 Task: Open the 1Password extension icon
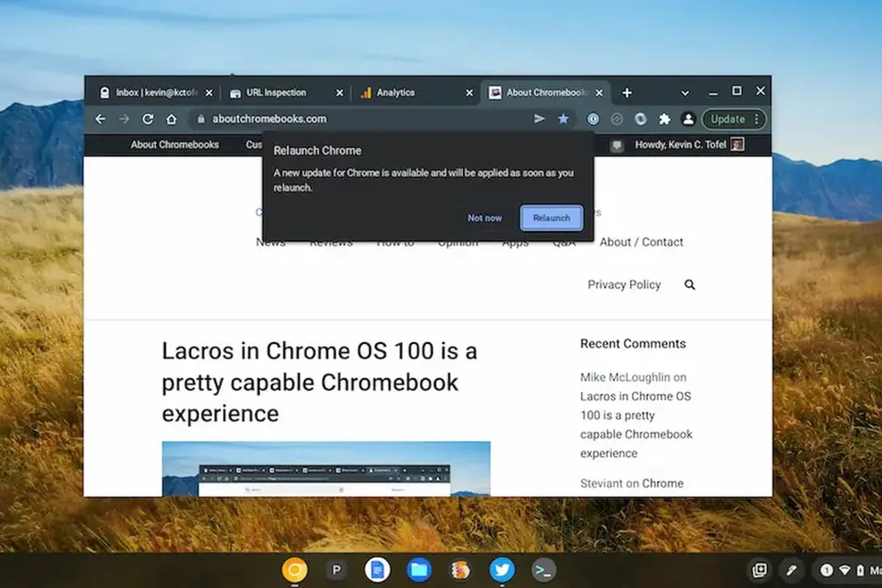pos(593,119)
